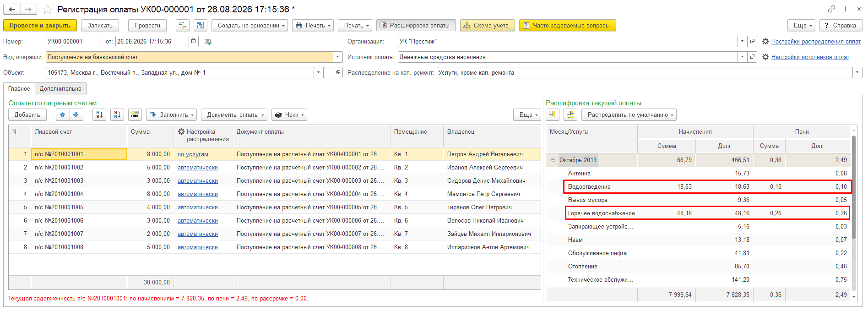Mark document as favorite with star icon

47,9
